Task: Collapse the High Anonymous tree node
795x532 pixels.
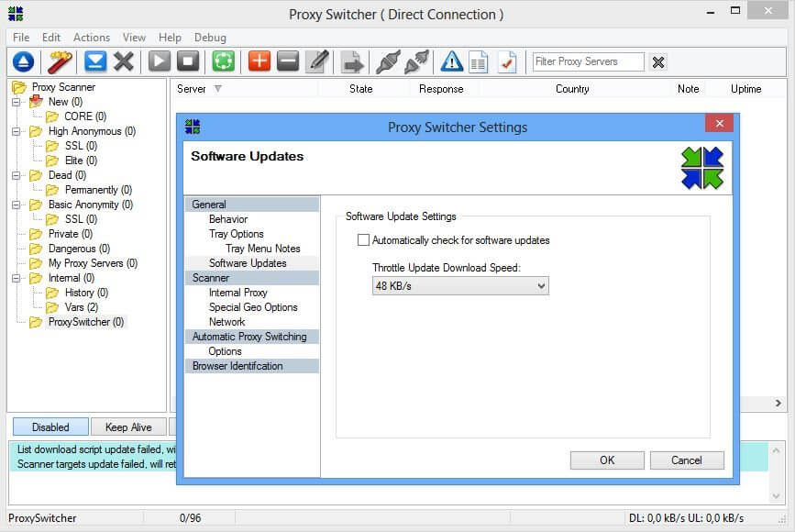Action: 17,131
